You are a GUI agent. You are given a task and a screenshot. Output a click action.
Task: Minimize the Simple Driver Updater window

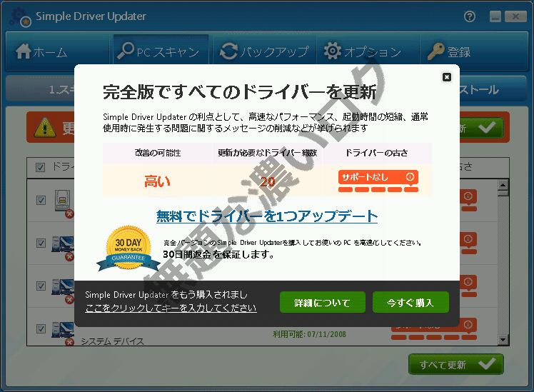495,16
